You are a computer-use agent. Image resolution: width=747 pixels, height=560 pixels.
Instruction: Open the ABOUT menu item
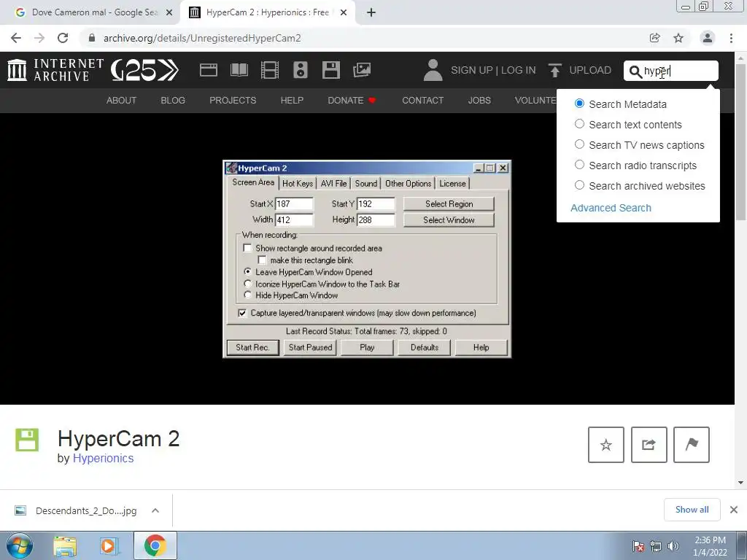pos(121,101)
